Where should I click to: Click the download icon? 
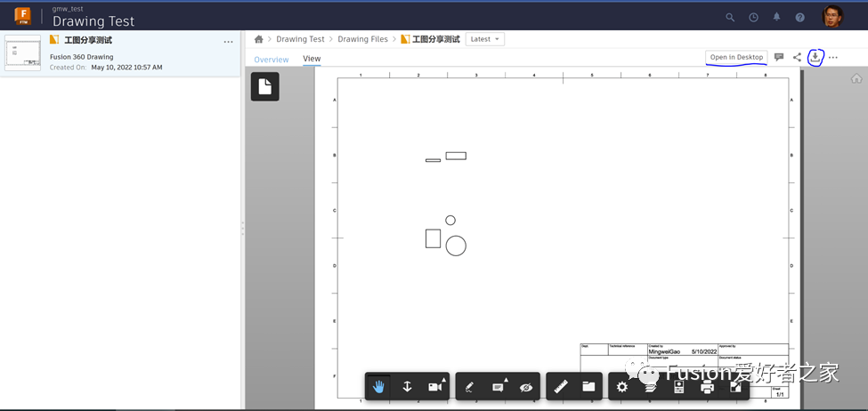click(x=815, y=56)
